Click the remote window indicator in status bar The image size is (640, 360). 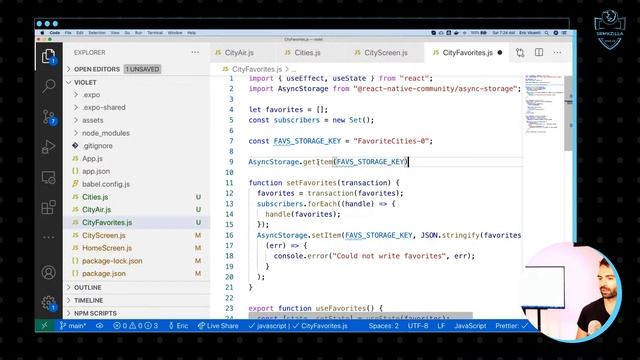[44, 325]
